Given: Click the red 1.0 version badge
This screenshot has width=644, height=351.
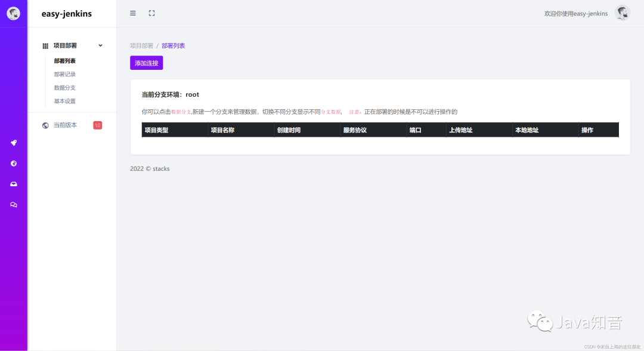Looking at the screenshot, I should tap(97, 125).
